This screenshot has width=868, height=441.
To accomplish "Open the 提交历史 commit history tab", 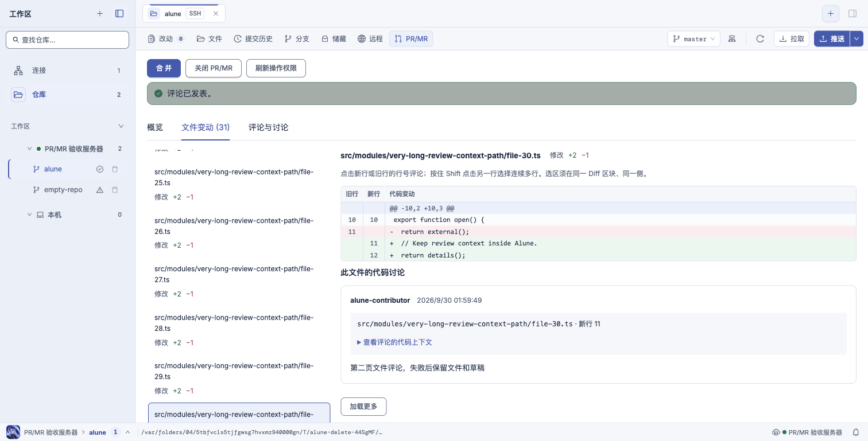I will pyautogui.click(x=253, y=39).
